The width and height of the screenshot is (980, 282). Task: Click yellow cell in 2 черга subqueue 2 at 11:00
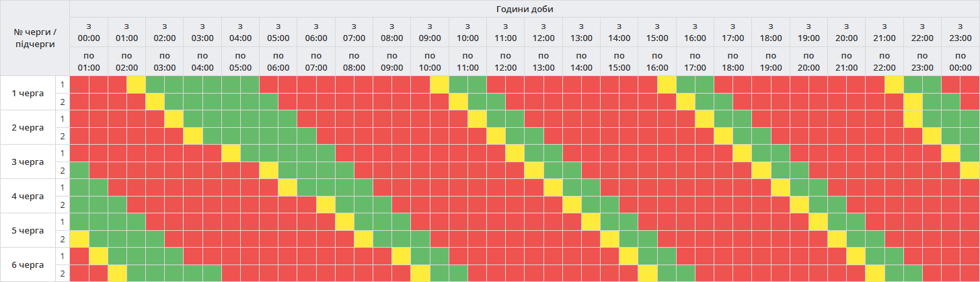(496, 136)
